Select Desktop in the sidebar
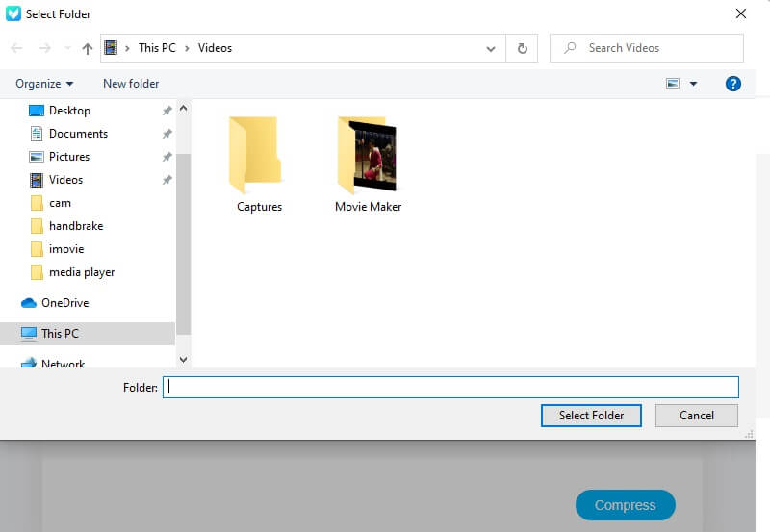Screen dimensions: 770x532 click(x=69, y=111)
